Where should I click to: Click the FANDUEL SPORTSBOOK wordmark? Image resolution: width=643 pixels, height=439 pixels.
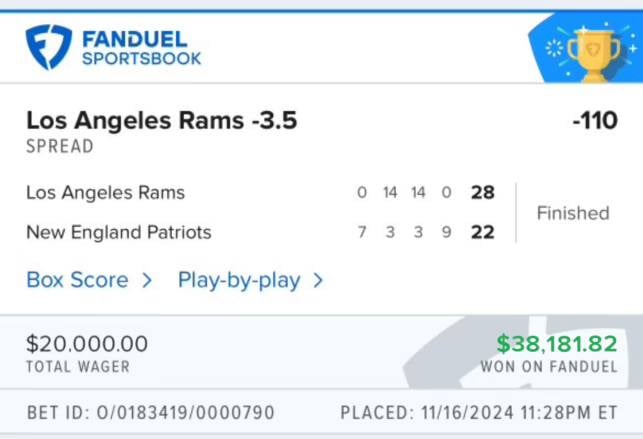(141, 48)
